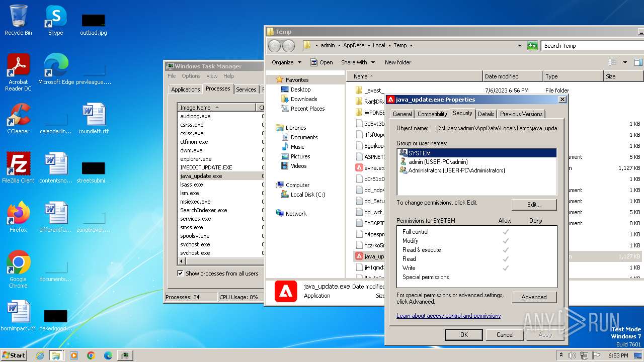Open the Organize dropdown menu
The image size is (644, 362).
click(286, 62)
